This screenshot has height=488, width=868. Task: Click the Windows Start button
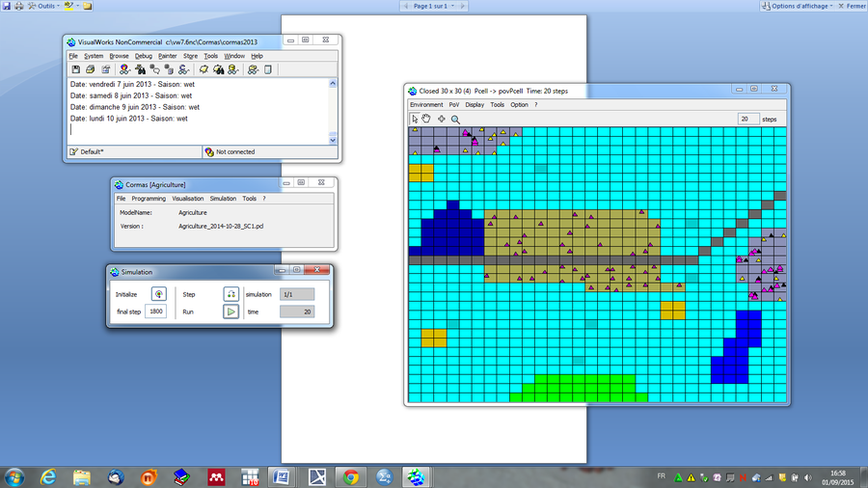click(x=14, y=477)
